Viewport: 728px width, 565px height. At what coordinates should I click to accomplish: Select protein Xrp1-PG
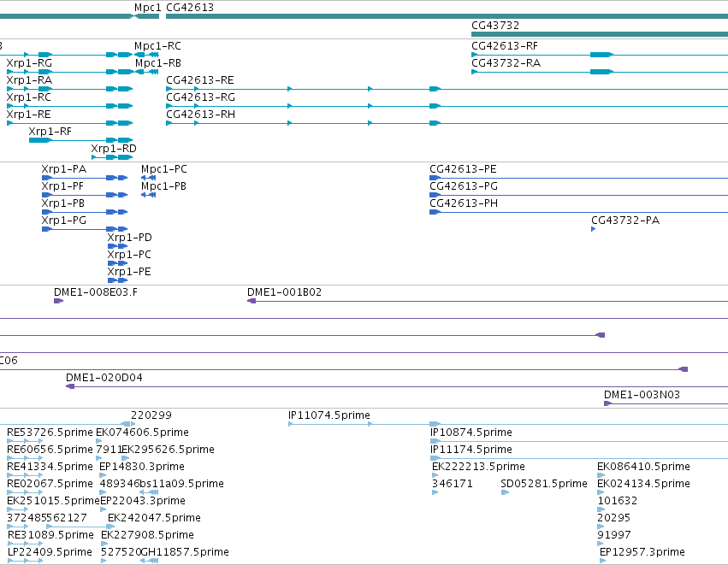[64, 221]
